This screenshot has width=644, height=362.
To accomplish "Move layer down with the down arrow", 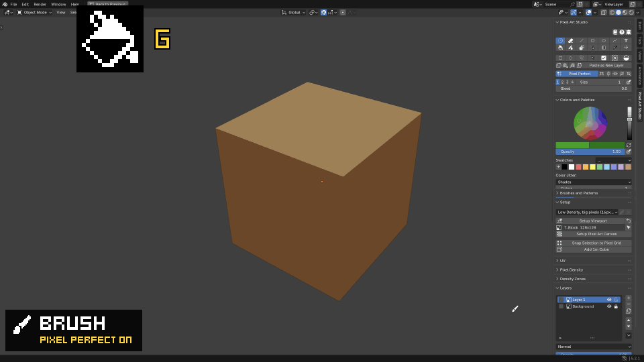I will pos(629,326).
